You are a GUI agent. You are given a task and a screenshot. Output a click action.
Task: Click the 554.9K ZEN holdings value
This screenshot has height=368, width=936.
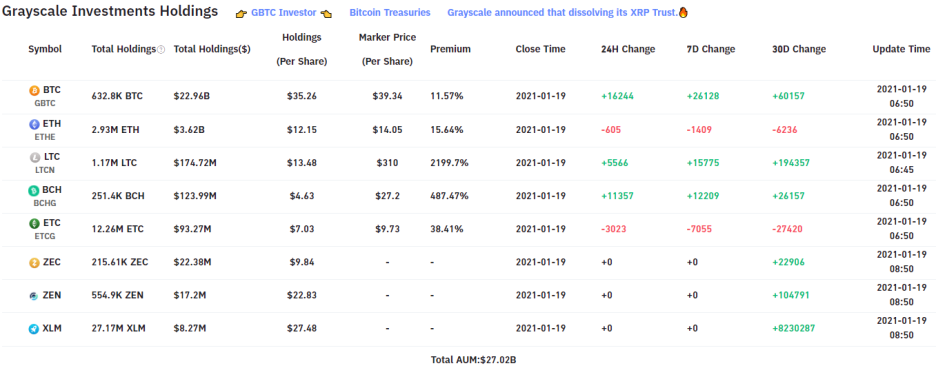tap(117, 296)
